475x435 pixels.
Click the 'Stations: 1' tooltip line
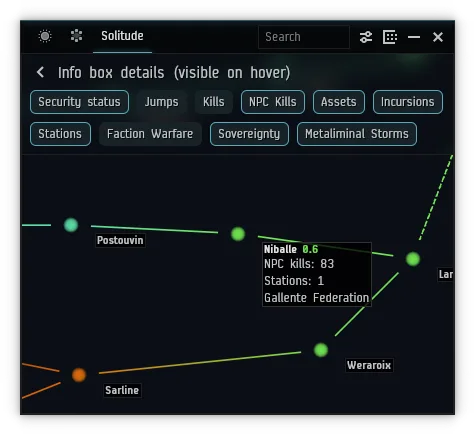pyautogui.click(x=294, y=281)
